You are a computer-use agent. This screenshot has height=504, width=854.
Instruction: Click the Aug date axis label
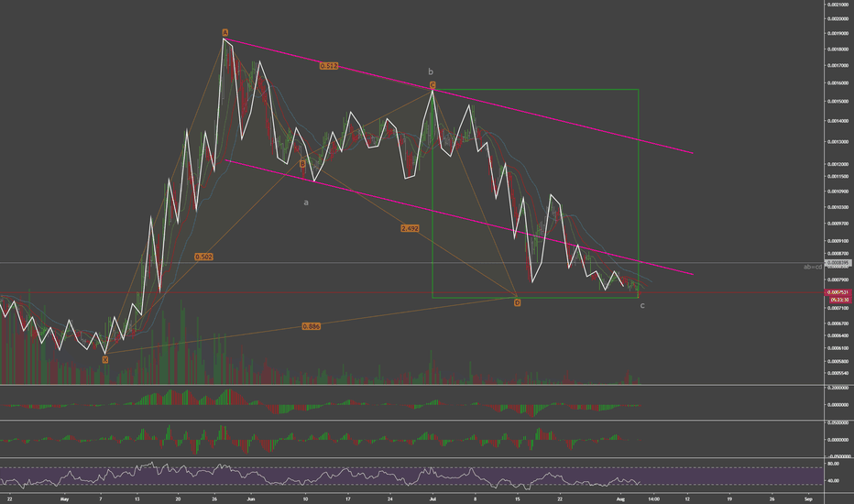pyautogui.click(x=619, y=499)
